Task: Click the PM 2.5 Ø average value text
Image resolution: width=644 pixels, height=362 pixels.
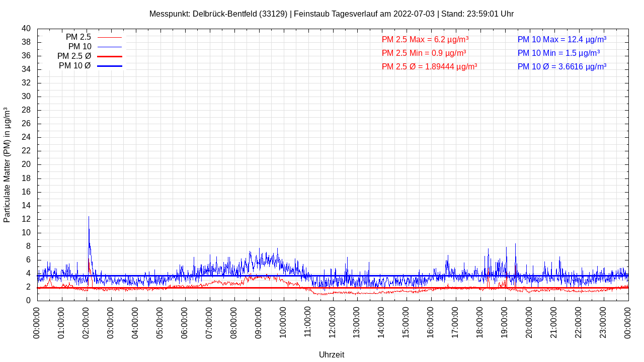Action: tap(429, 66)
